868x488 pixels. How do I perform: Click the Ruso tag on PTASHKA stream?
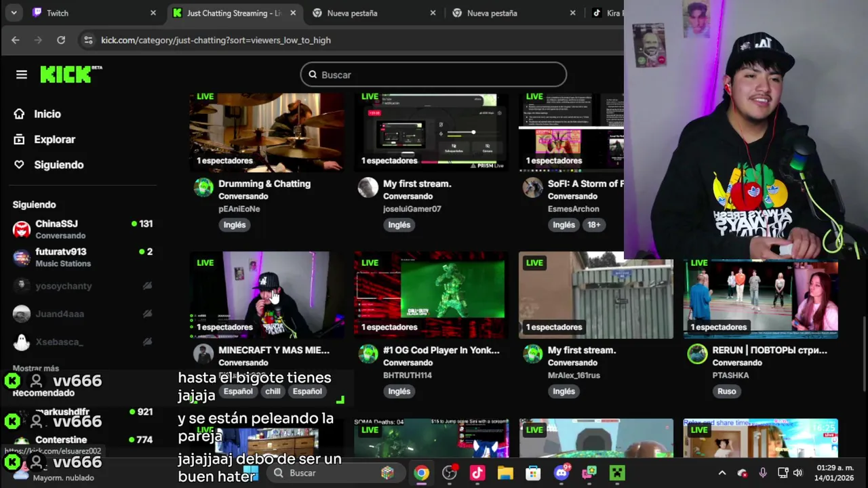[x=727, y=391]
